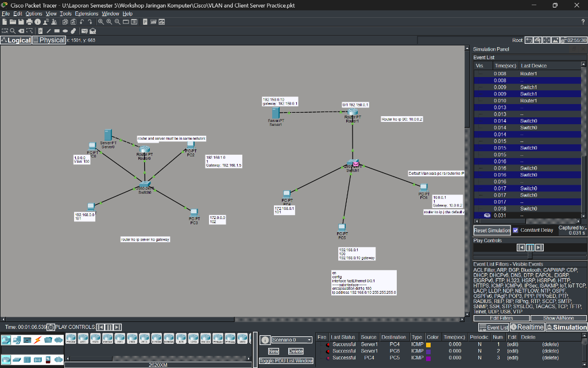Viewport: 588px width, 368px height.
Task: Click the Zoom In magnifier icon
Action: pyautogui.click(x=100, y=22)
